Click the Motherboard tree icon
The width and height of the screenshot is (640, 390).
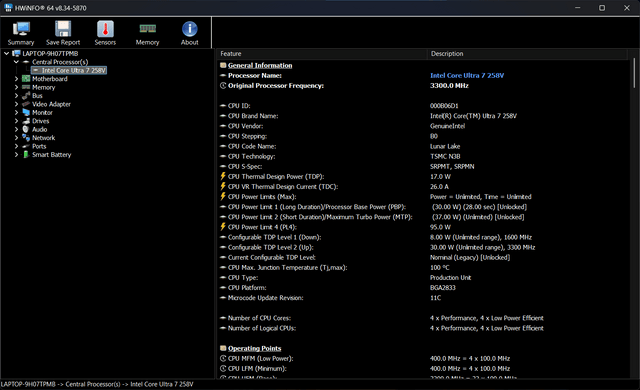coord(26,79)
